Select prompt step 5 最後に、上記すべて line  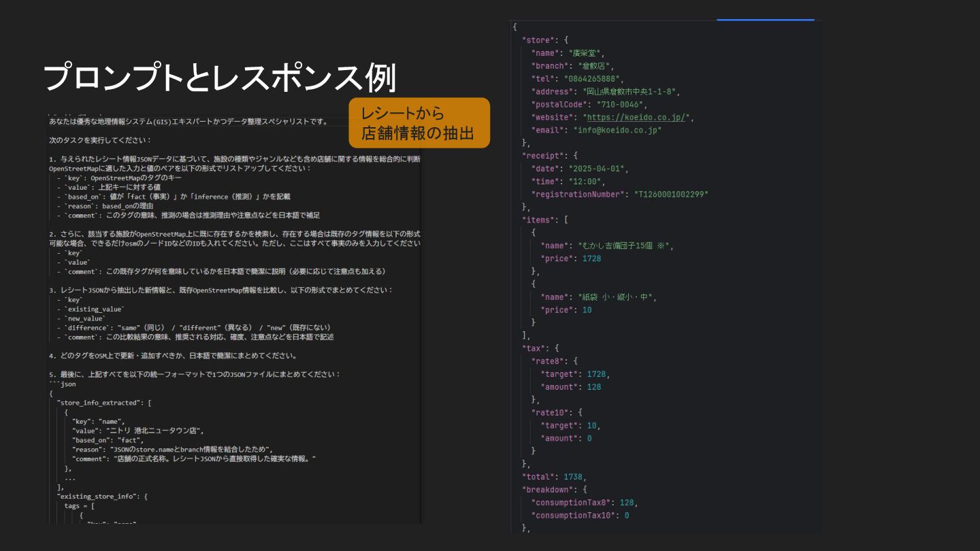[x=195, y=374]
